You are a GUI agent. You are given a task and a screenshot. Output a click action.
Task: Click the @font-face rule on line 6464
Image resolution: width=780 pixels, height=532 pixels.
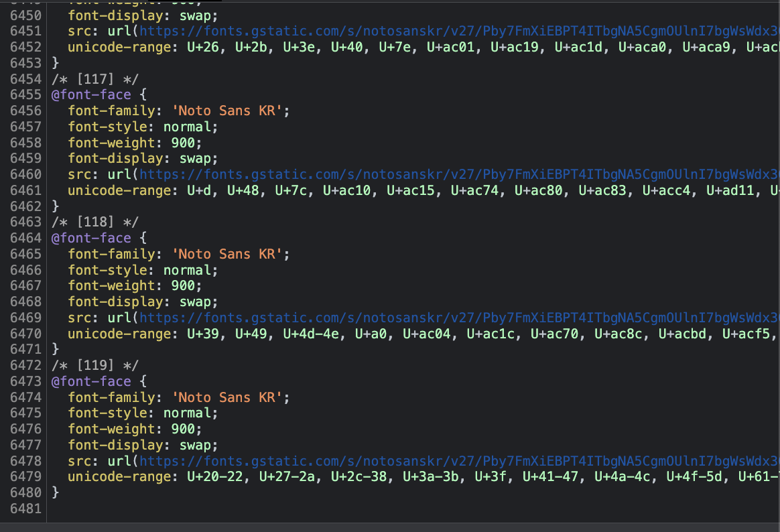(x=91, y=238)
